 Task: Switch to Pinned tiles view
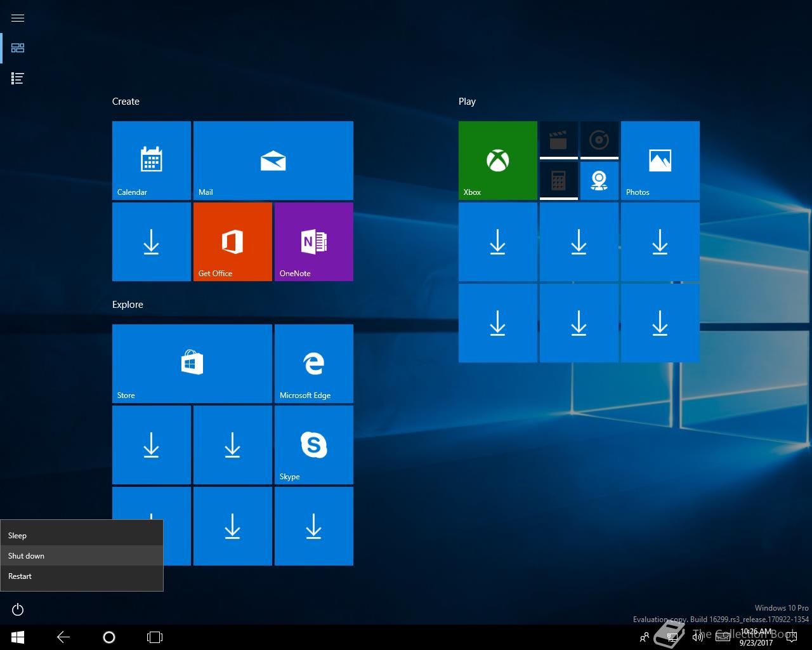click(18, 48)
